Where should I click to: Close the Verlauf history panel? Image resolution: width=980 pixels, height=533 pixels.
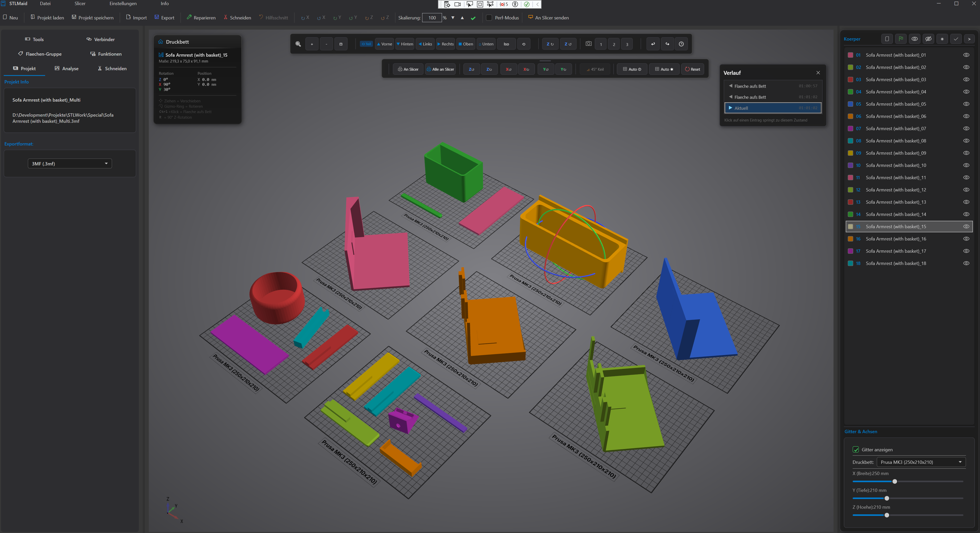818,73
